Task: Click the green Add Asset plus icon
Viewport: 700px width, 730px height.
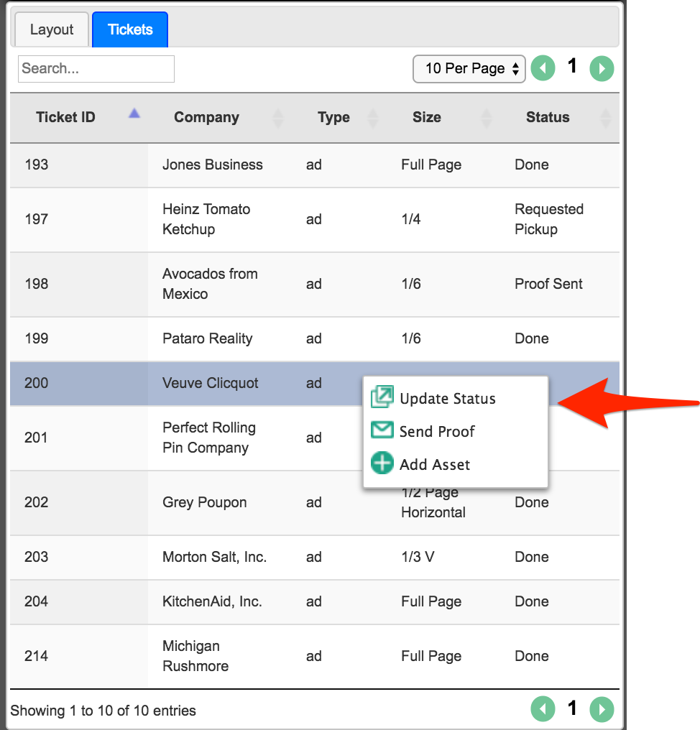Action: point(382,463)
